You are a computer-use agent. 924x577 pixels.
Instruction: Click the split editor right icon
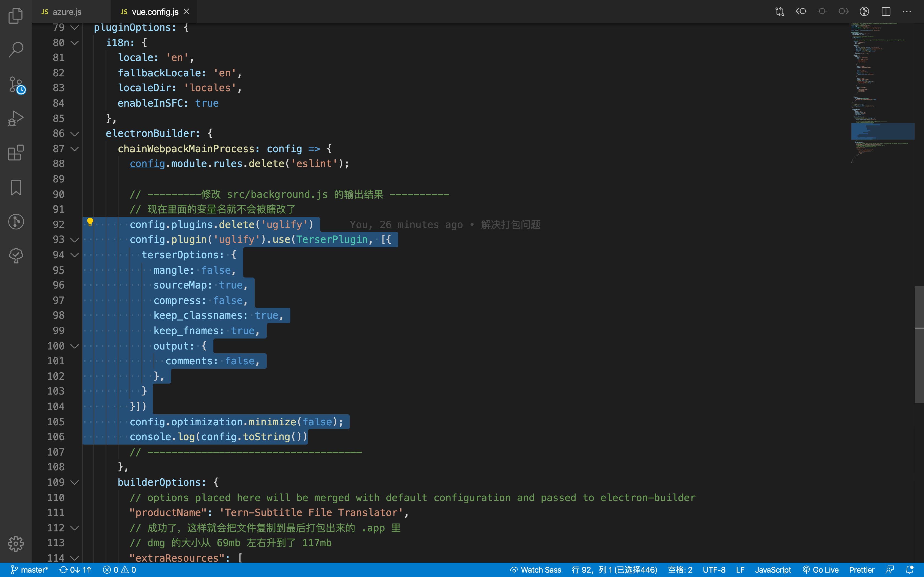(x=886, y=12)
